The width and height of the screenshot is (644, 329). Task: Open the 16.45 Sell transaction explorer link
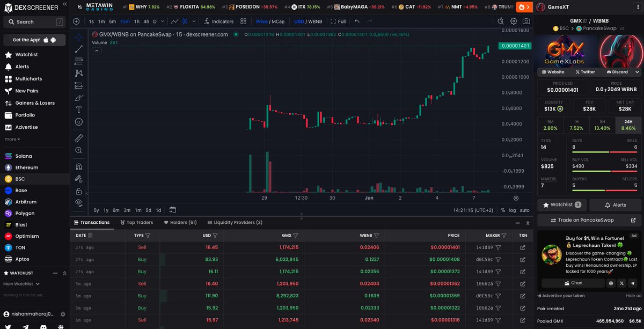coord(523,247)
